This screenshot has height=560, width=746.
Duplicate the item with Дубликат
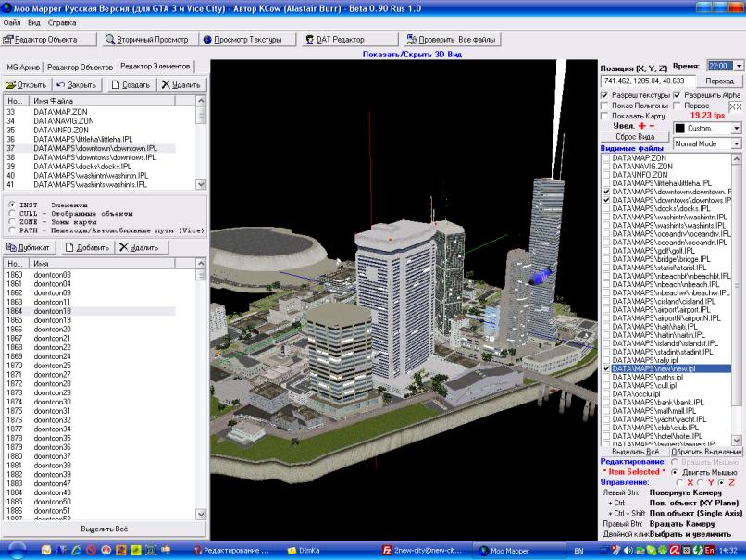point(29,247)
